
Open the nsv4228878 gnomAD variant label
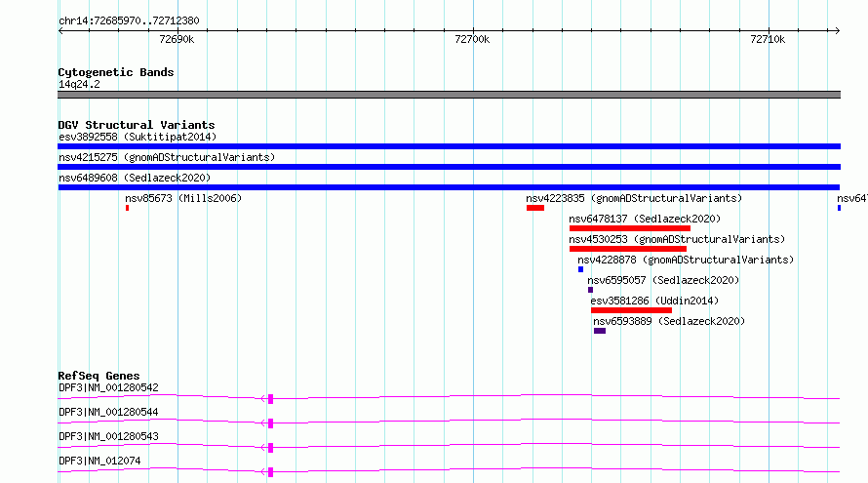point(686,260)
